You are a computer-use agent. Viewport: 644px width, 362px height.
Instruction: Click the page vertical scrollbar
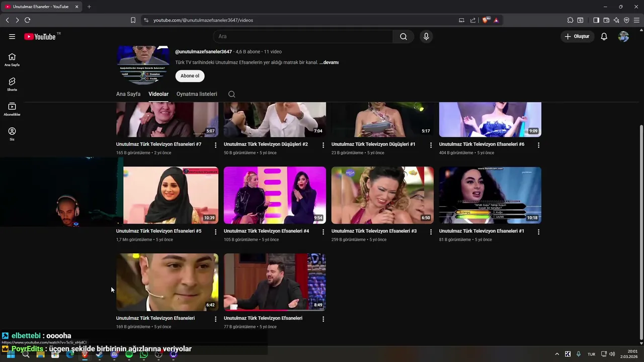641,231
